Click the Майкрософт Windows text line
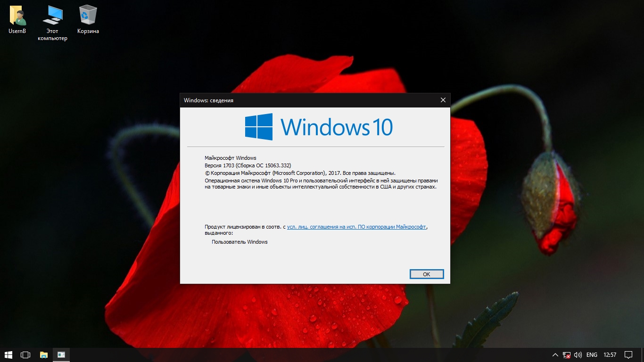This screenshot has width=644, height=362. point(231,158)
